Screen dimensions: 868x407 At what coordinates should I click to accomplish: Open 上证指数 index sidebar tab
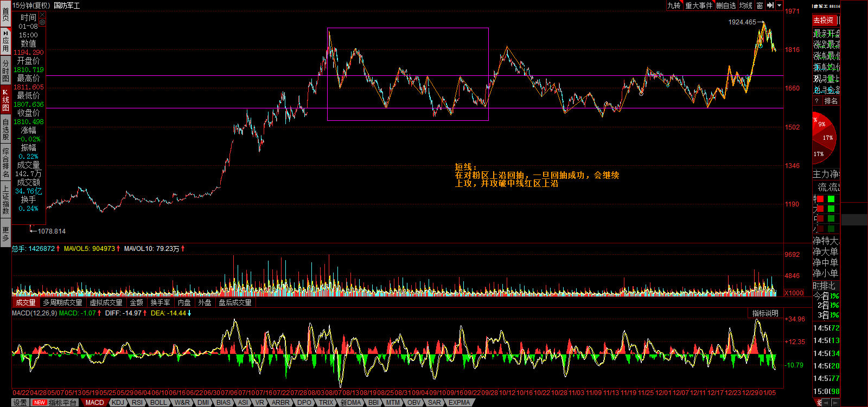[x=5, y=200]
